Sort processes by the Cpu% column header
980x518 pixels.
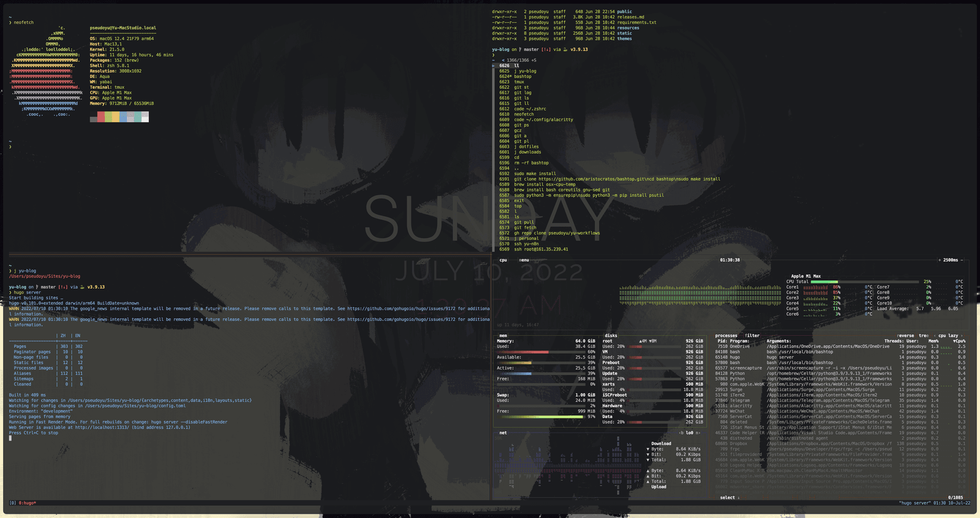959,341
